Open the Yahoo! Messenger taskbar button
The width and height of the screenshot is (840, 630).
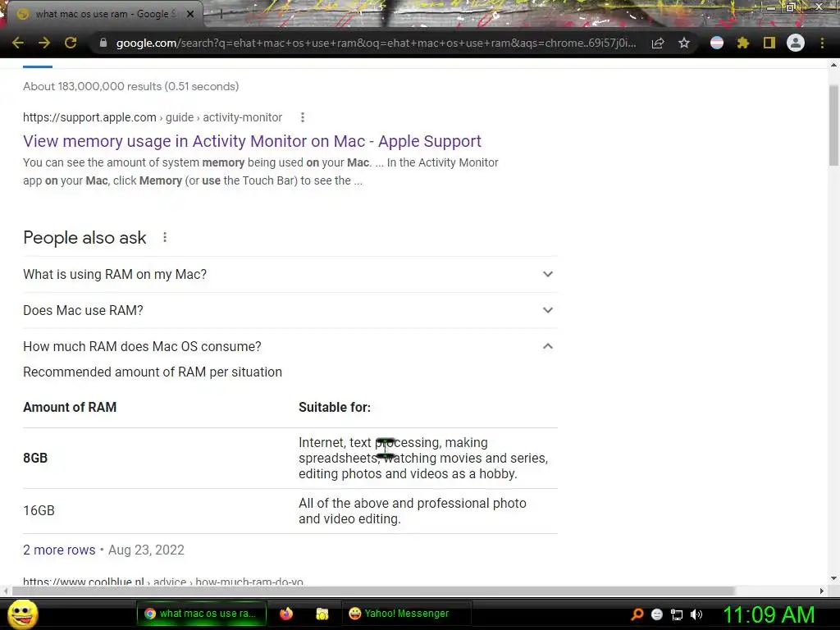click(406, 614)
